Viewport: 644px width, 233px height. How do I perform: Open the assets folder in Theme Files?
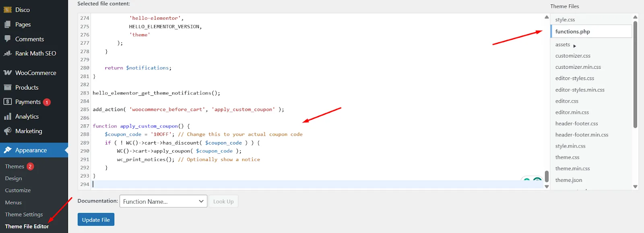pyautogui.click(x=563, y=45)
